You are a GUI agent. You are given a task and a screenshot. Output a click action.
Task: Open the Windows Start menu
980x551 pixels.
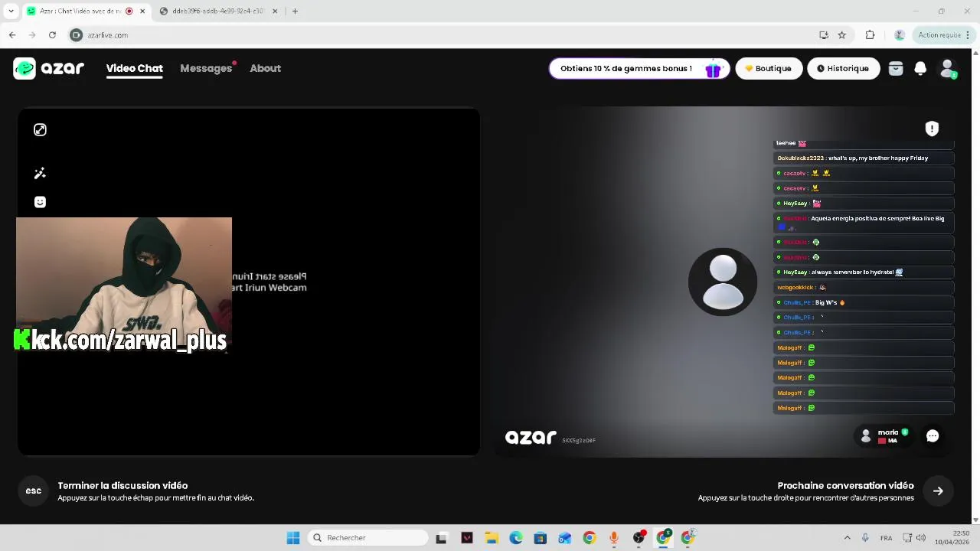tap(293, 538)
